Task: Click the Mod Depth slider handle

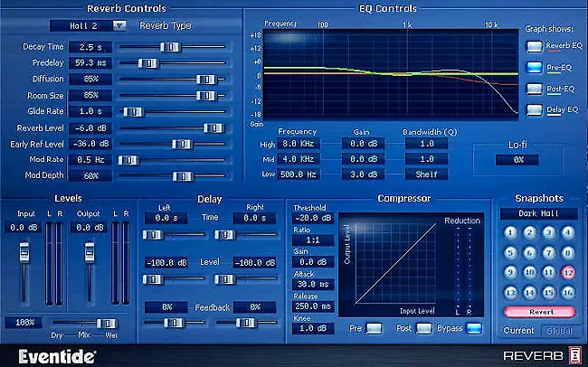Action: (x=183, y=176)
